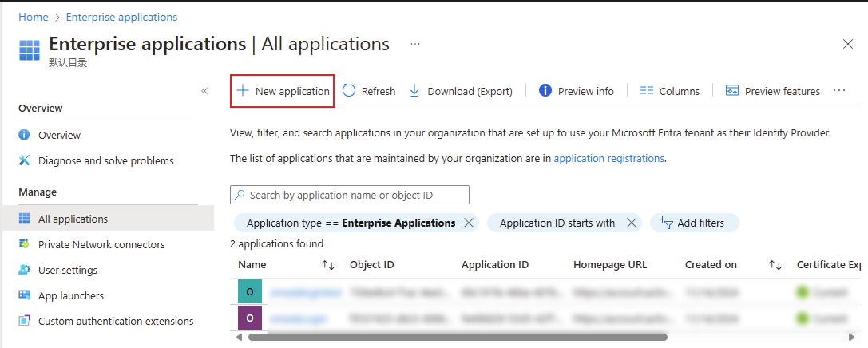The height and width of the screenshot is (348, 868).
Task: Go to Home breadcrumb
Action: coord(34,17)
